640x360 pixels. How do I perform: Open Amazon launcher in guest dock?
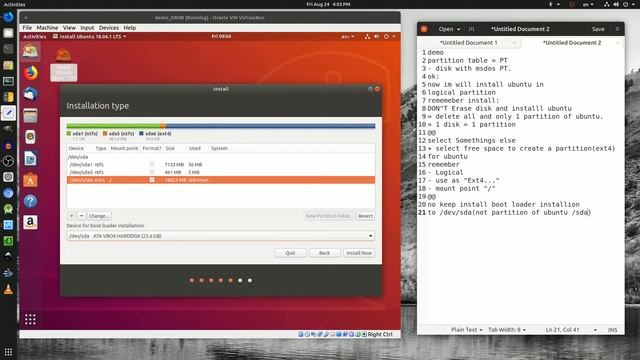tap(31, 222)
